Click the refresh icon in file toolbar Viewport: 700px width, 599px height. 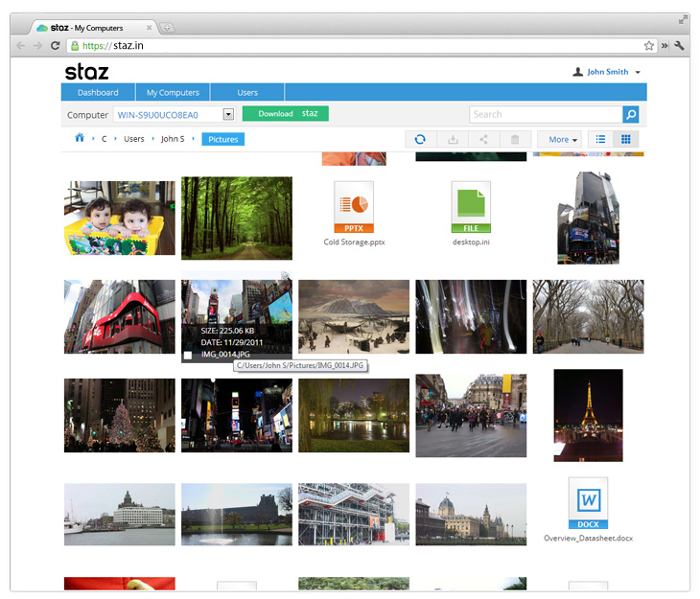420,140
